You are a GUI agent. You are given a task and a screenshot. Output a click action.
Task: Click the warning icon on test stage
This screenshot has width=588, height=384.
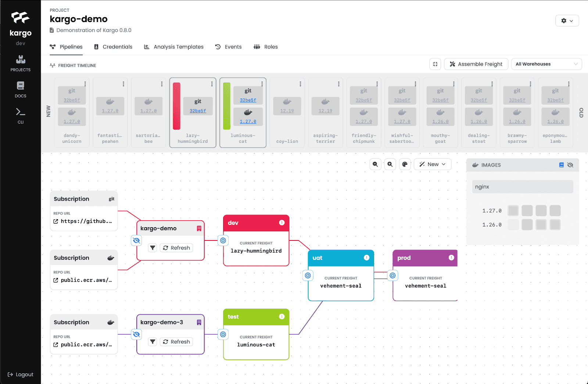click(282, 316)
